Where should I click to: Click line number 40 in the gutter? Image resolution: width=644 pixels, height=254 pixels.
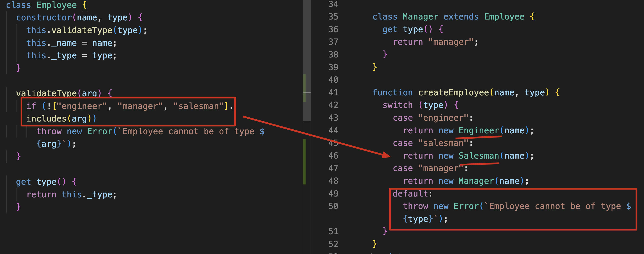click(x=333, y=80)
